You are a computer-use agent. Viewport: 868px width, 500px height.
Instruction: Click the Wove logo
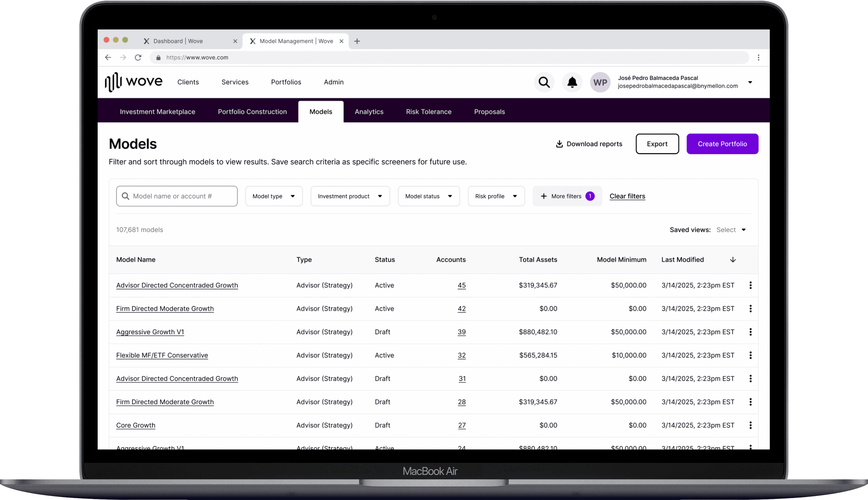pyautogui.click(x=134, y=82)
